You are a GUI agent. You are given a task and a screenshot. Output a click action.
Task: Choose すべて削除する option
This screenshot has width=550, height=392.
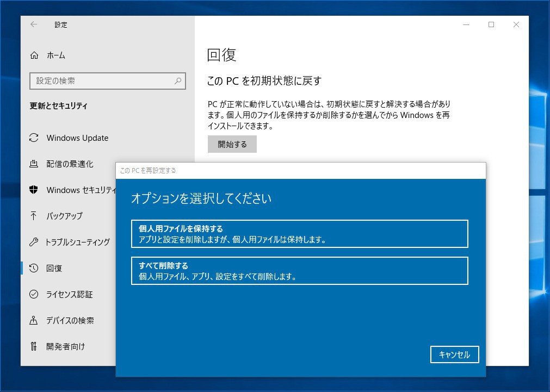(300, 271)
